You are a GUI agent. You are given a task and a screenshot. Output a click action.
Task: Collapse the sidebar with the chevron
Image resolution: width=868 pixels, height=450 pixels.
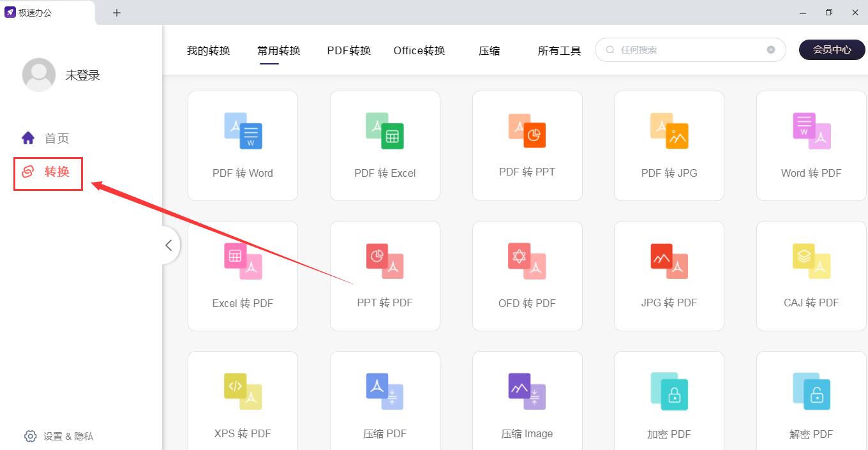[168, 245]
